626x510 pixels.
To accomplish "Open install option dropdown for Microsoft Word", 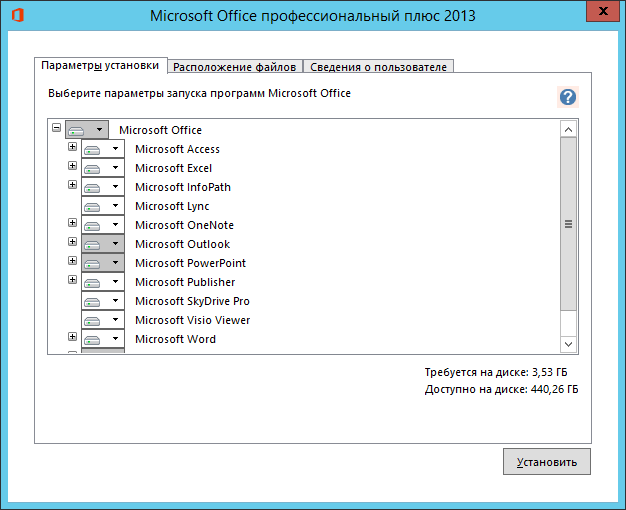I will tap(103, 339).
